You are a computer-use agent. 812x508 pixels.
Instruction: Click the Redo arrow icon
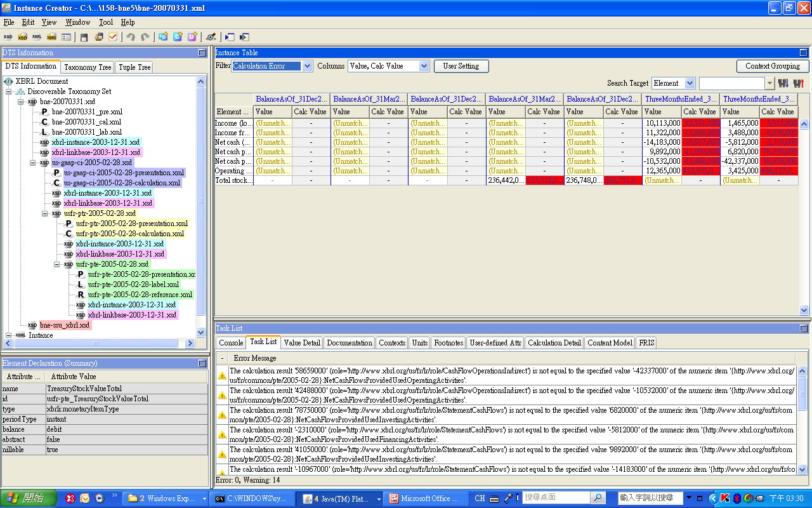pyautogui.click(x=145, y=37)
